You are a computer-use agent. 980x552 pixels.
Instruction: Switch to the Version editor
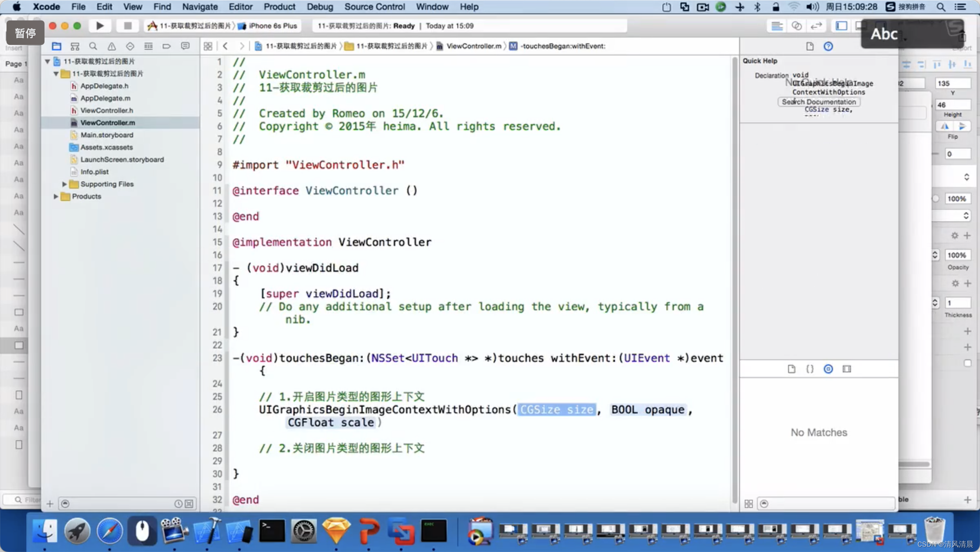pyautogui.click(x=816, y=26)
